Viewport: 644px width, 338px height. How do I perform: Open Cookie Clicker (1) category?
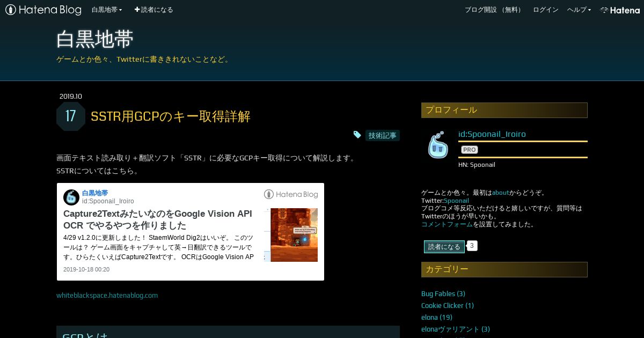448,305
